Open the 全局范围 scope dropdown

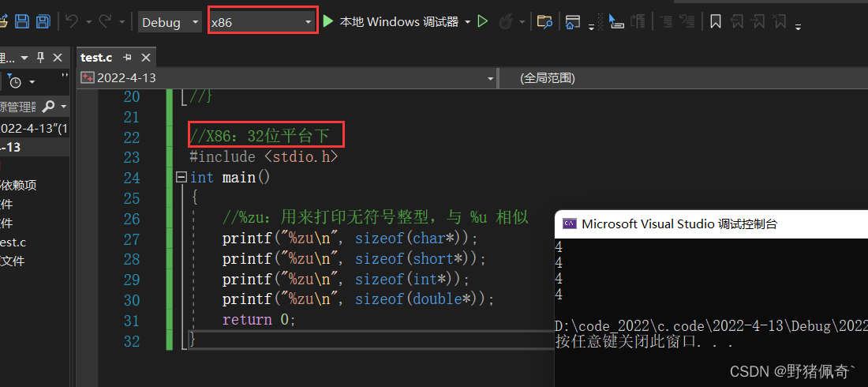679,78
